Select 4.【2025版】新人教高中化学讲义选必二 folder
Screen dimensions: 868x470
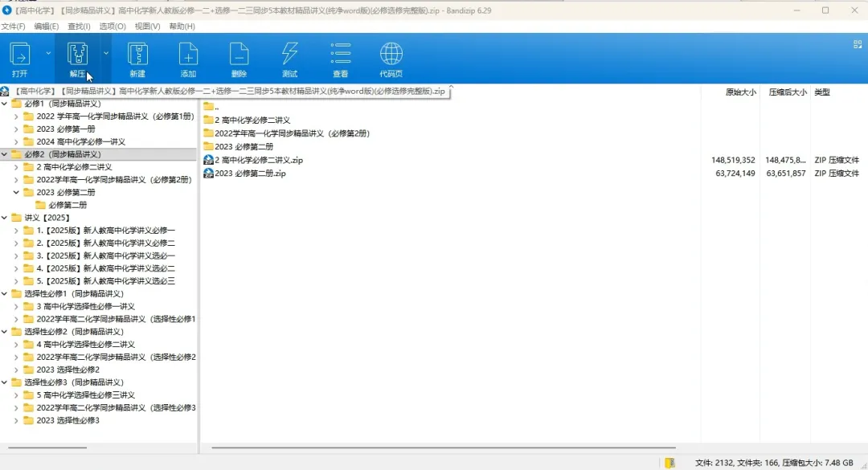[x=106, y=268]
